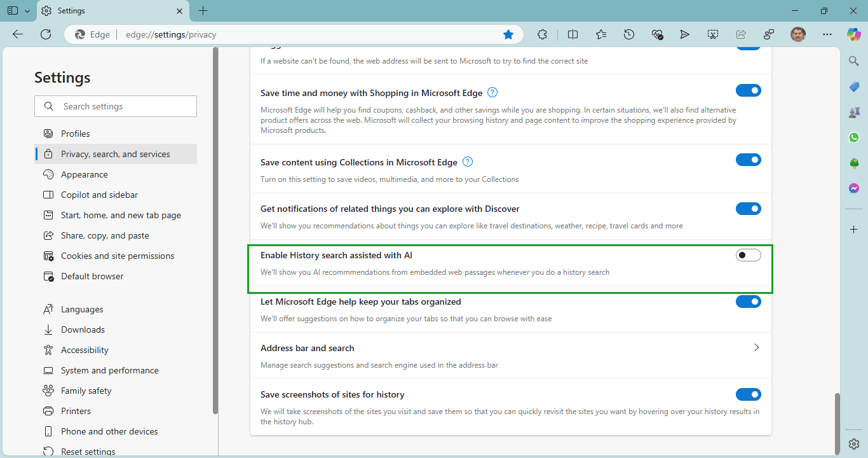The height and width of the screenshot is (458, 868).
Task: Open sidebar settings gear at bottom
Action: coord(854,443)
